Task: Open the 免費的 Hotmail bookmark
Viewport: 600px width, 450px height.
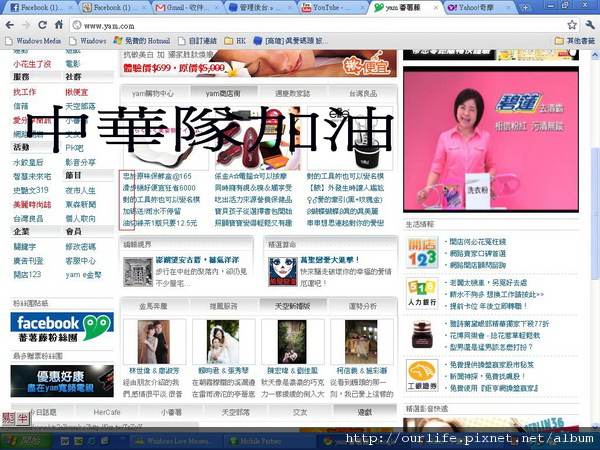Action: pyautogui.click(x=142, y=41)
